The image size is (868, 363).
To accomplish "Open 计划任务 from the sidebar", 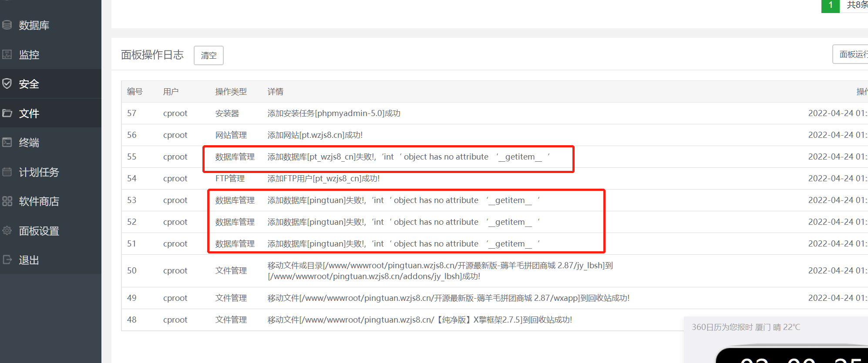I will click(x=39, y=172).
